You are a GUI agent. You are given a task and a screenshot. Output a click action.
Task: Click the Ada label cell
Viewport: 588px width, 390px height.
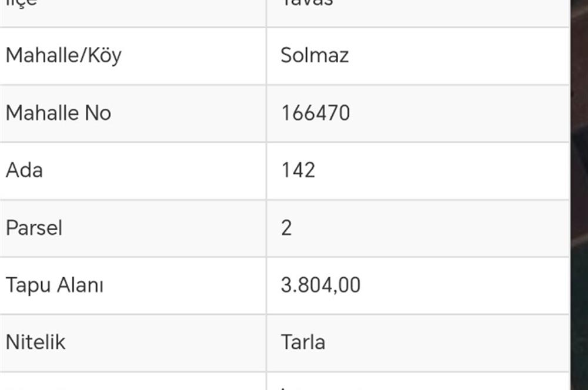click(x=24, y=170)
